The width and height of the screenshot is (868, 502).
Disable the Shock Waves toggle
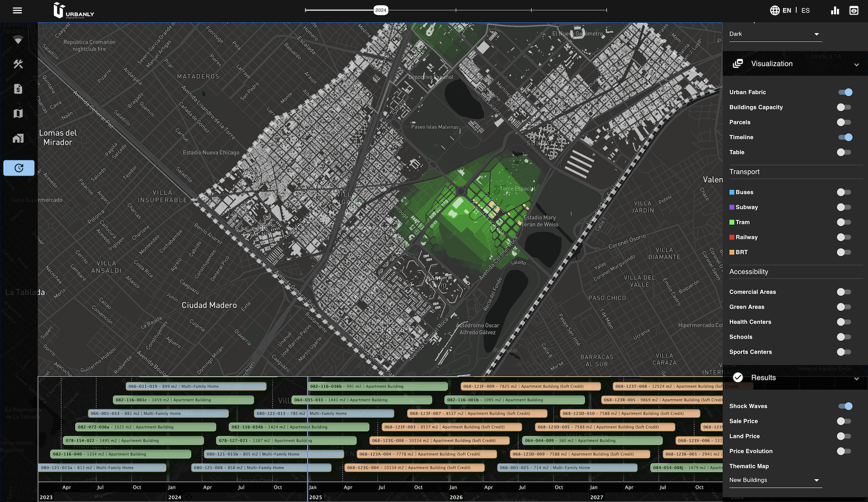coord(845,406)
